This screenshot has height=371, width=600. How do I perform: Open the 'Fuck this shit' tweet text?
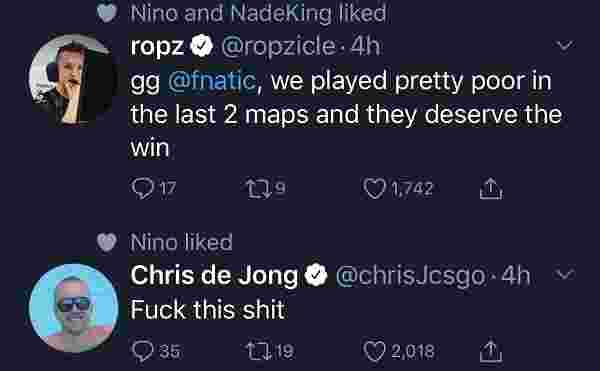pyautogui.click(x=208, y=309)
